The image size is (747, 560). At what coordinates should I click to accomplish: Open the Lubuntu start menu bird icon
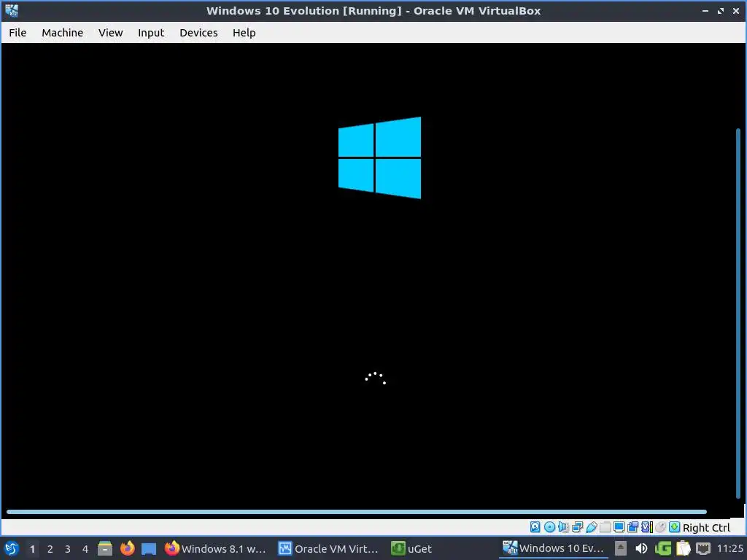[x=12, y=548]
